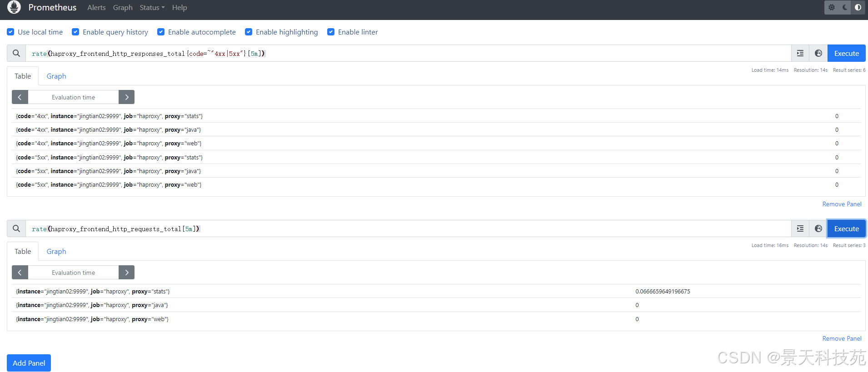Select row code="4xx" proxy="java"
The width and height of the screenshot is (868, 372).
point(436,129)
